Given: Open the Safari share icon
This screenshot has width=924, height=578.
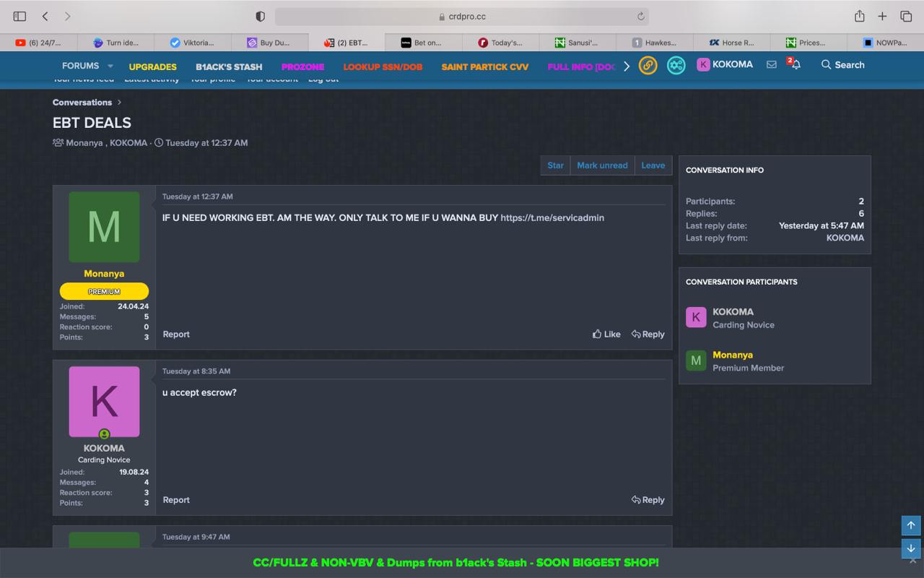Looking at the screenshot, I should 859,16.
